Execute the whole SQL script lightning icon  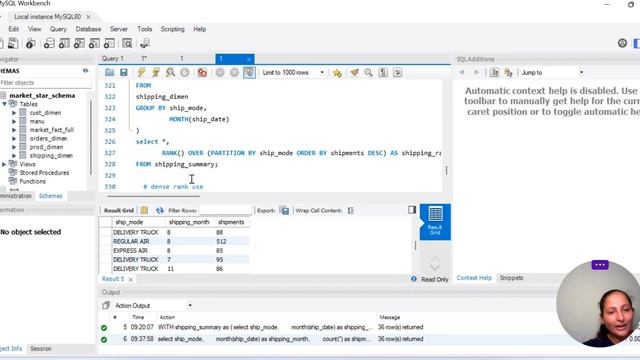point(141,73)
